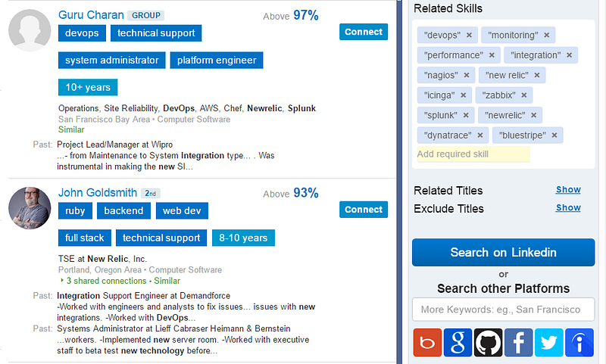The image size is (606, 364).
Task: Connect with Guru Charan
Action: tap(364, 32)
